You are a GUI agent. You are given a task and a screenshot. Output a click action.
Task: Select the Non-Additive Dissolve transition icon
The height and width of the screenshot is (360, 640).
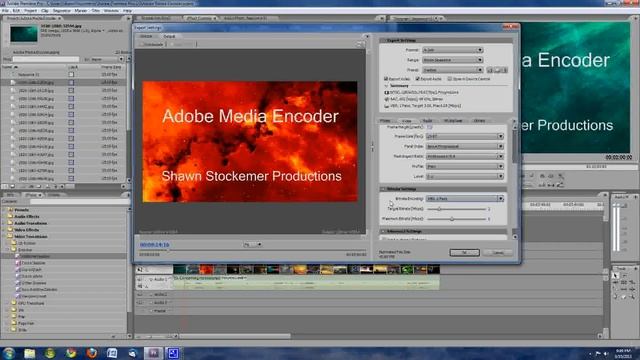[18, 289]
